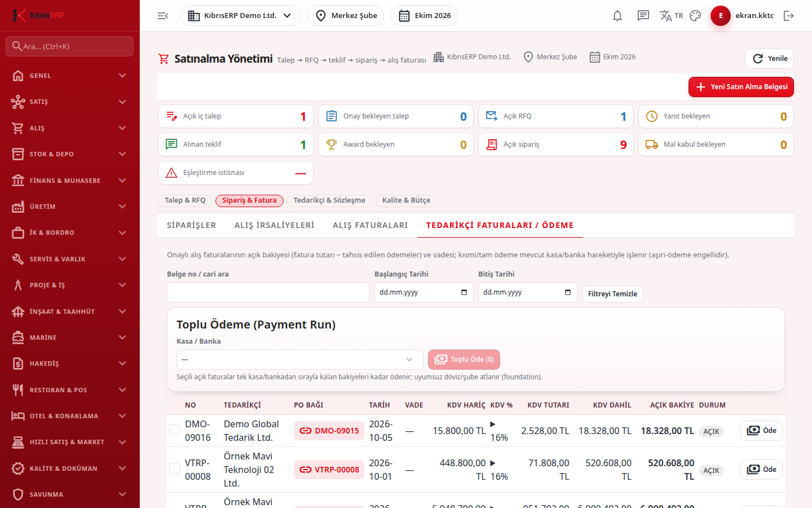The height and width of the screenshot is (508, 812).
Task: Switch to Alış Faturaları tab
Action: 370,225
